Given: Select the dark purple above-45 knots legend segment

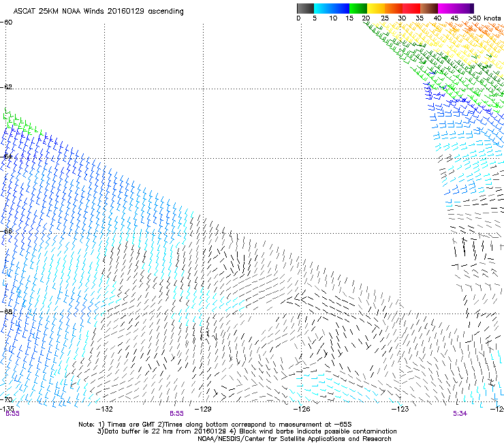Looking at the screenshot, I should point(464,8).
